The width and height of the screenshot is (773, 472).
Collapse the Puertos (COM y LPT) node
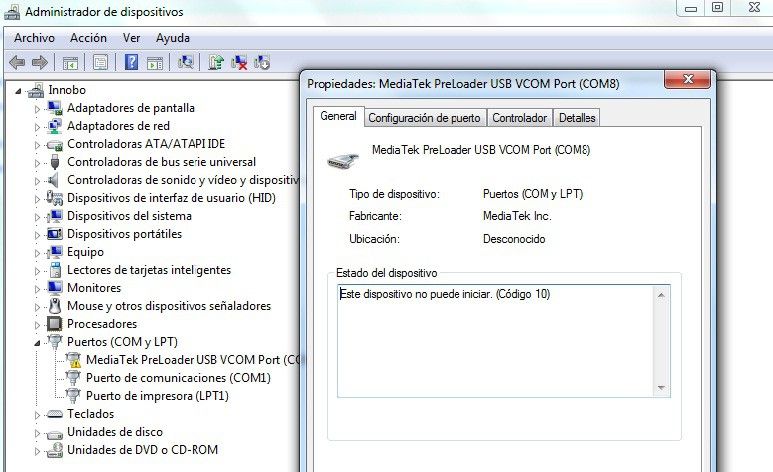(37, 343)
